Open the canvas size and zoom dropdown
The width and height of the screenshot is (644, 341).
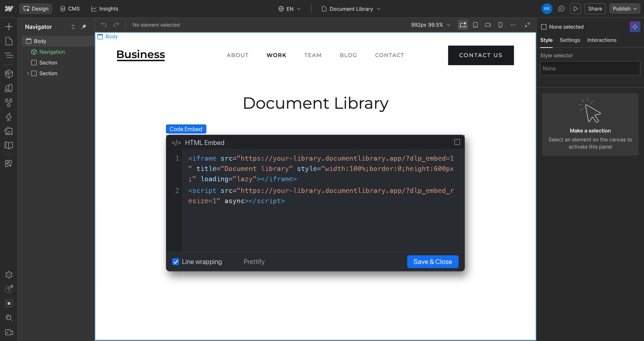(x=431, y=25)
